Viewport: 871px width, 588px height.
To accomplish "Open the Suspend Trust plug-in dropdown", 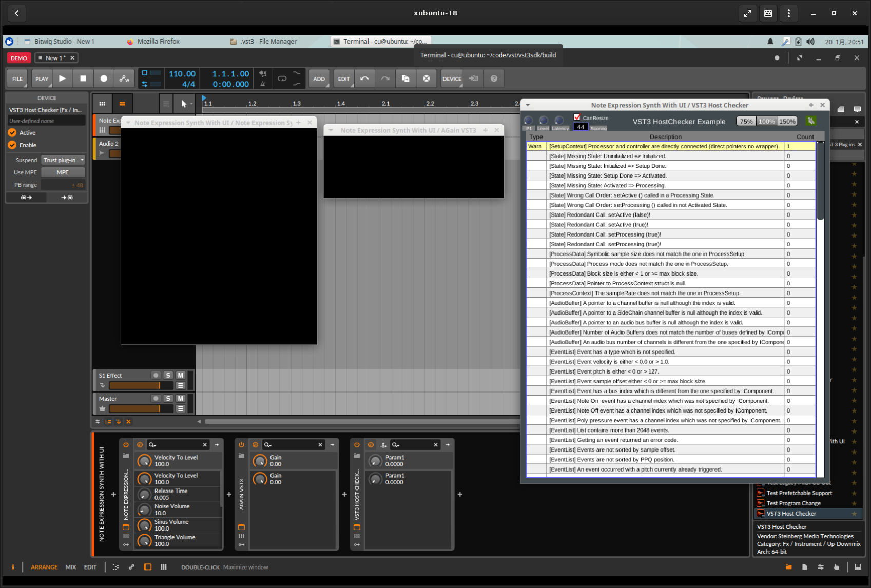I will click(63, 160).
